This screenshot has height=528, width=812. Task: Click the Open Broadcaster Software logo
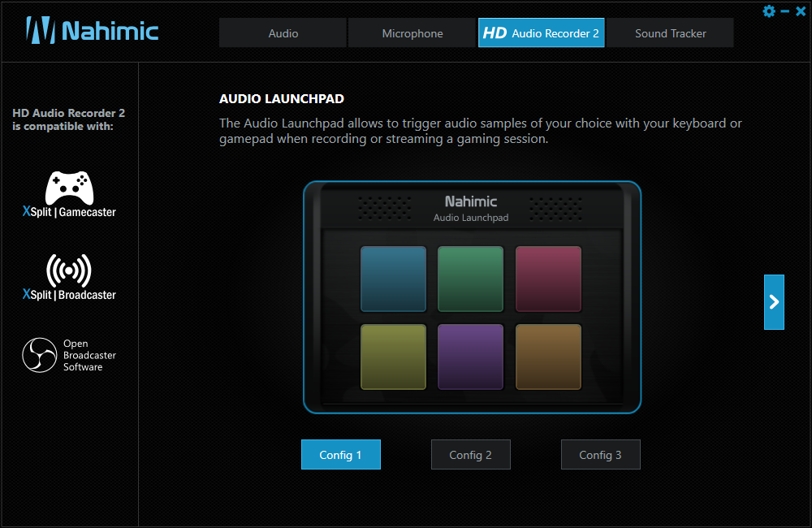point(39,355)
